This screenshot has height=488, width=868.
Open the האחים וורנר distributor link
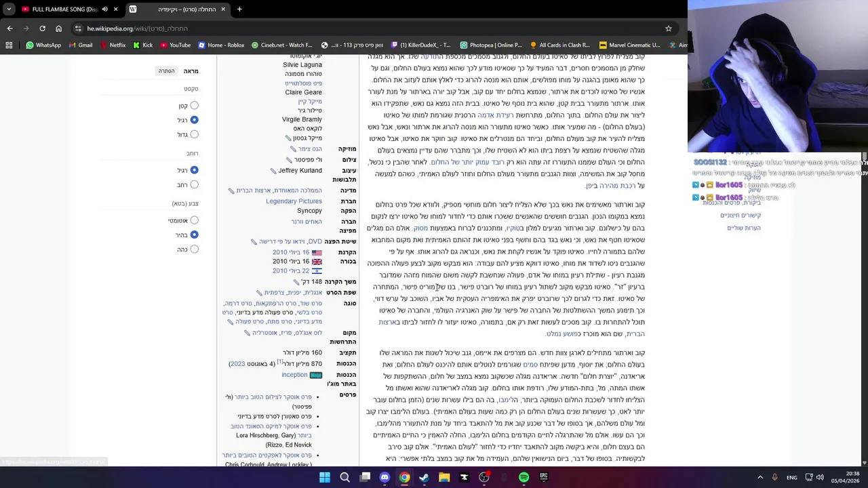307,222
